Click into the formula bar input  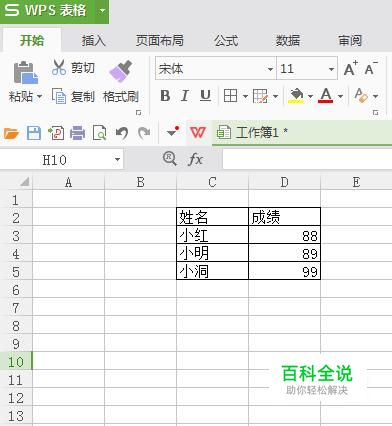pyautogui.click(x=307, y=159)
